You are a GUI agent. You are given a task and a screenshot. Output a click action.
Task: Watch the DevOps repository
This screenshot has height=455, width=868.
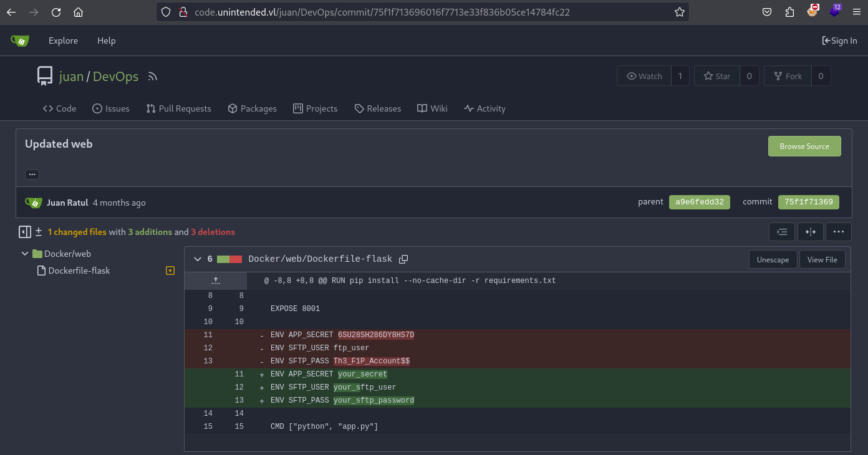pyautogui.click(x=644, y=76)
